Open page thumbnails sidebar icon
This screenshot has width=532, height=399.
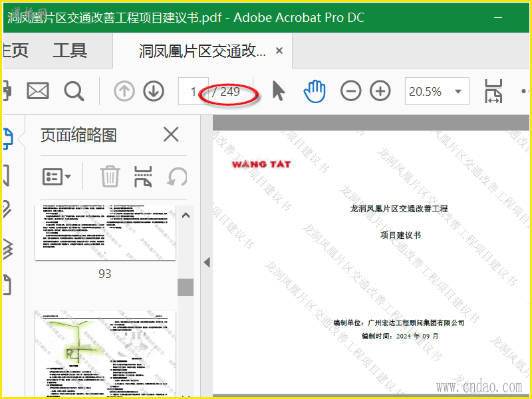(x=8, y=139)
